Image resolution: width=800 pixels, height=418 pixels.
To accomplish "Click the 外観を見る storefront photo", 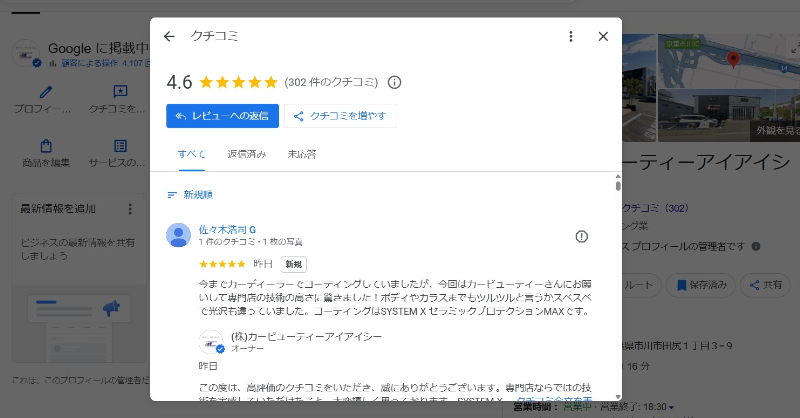I will pyautogui.click(x=729, y=115).
